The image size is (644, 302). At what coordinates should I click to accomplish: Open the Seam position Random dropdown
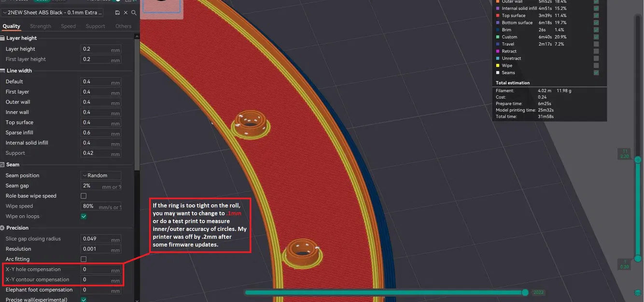click(x=100, y=175)
